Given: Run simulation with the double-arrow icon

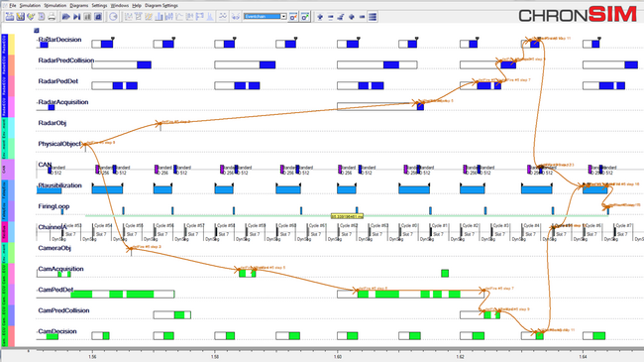Looking at the screenshot, I should click(x=65, y=17).
